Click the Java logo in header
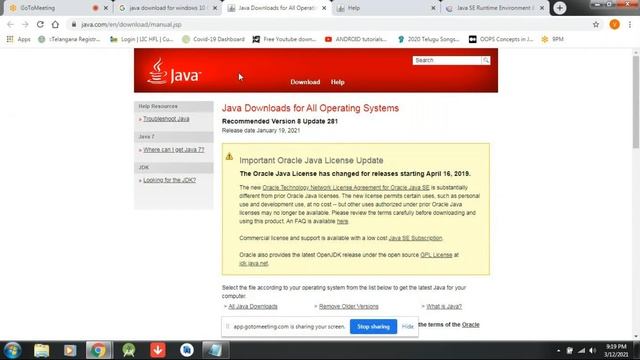 pyautogui.click(x=174, y=72)
